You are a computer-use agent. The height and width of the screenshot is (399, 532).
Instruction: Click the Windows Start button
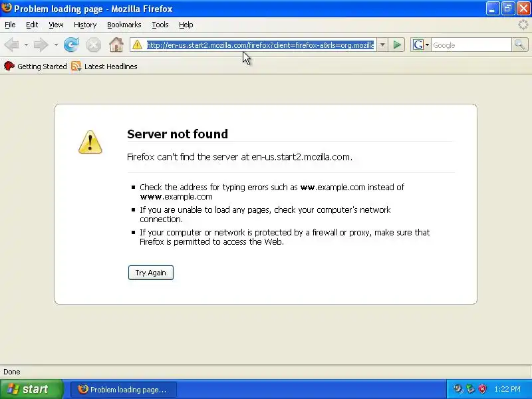click(31, 389)
